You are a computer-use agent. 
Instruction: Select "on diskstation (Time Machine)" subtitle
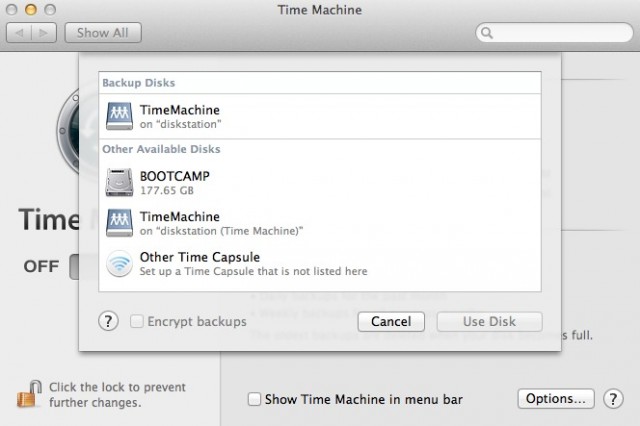[x=221, y=231]
